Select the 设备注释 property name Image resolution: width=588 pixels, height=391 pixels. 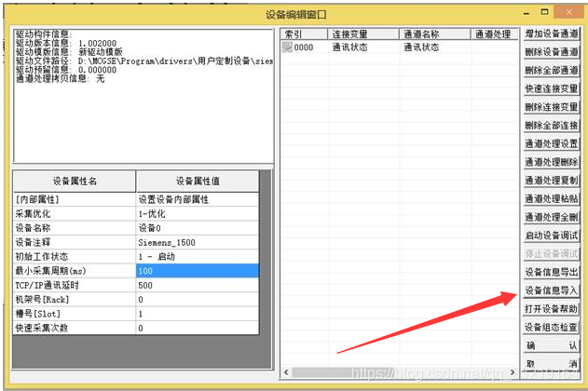tap(75, 242)
